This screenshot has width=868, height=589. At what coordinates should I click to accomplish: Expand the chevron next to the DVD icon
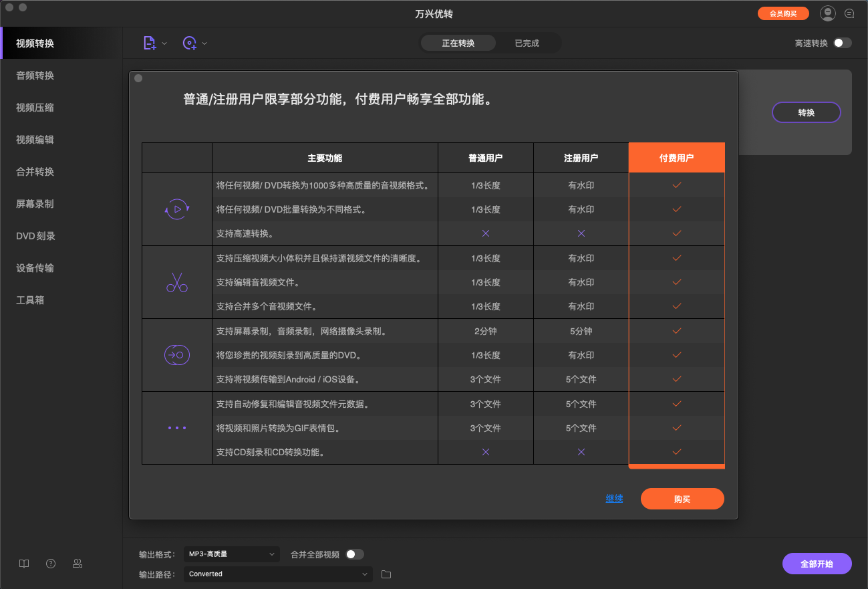point(203,42)
